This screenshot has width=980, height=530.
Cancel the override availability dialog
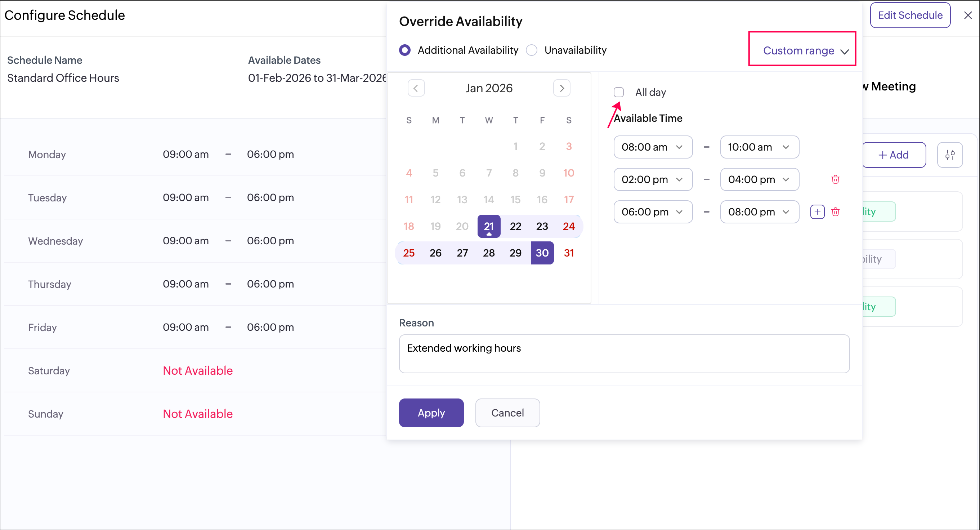(x=507, y=413)
